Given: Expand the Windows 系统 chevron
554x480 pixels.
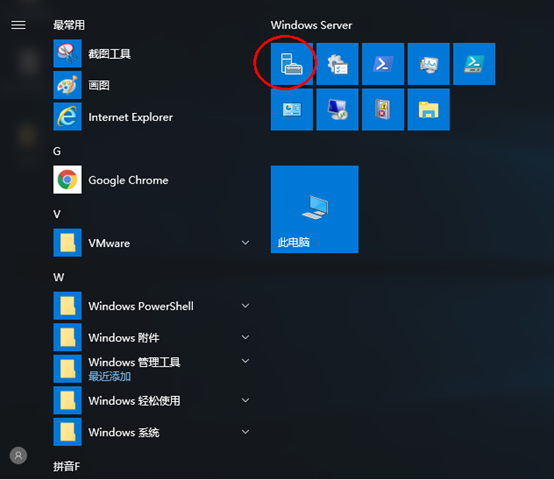Looking at the screenshot, I should click(x=246, y=432).
